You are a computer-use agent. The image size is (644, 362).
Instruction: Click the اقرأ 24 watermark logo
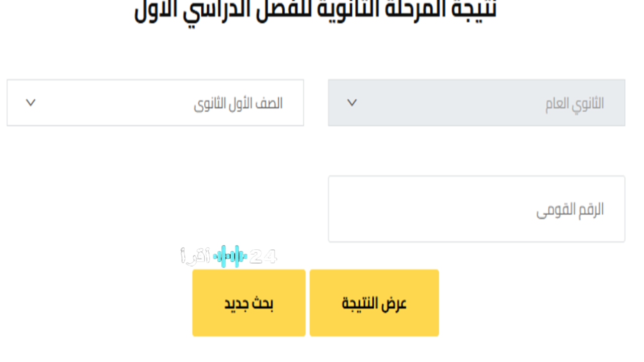click(229, 255)
